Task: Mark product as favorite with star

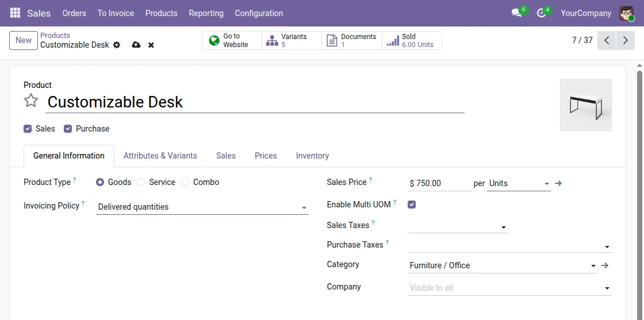Action: [x=31, y=101]
